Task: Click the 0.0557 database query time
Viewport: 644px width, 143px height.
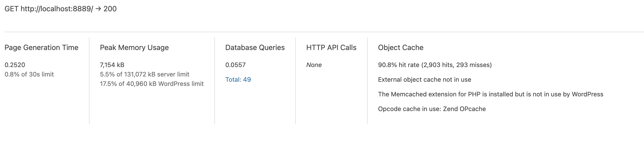Action: point(235,65)
